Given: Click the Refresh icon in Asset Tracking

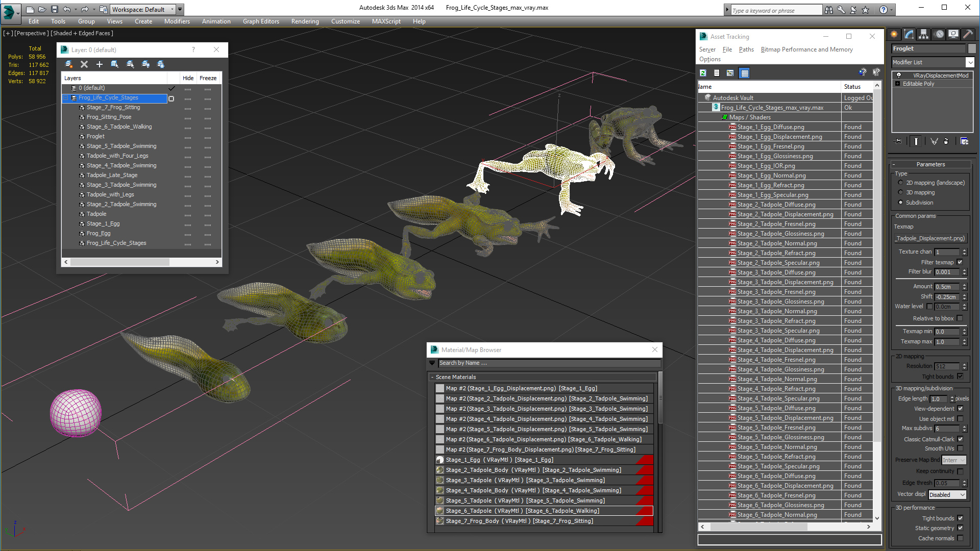Looking at the screenshot, I should pos(703,73).
